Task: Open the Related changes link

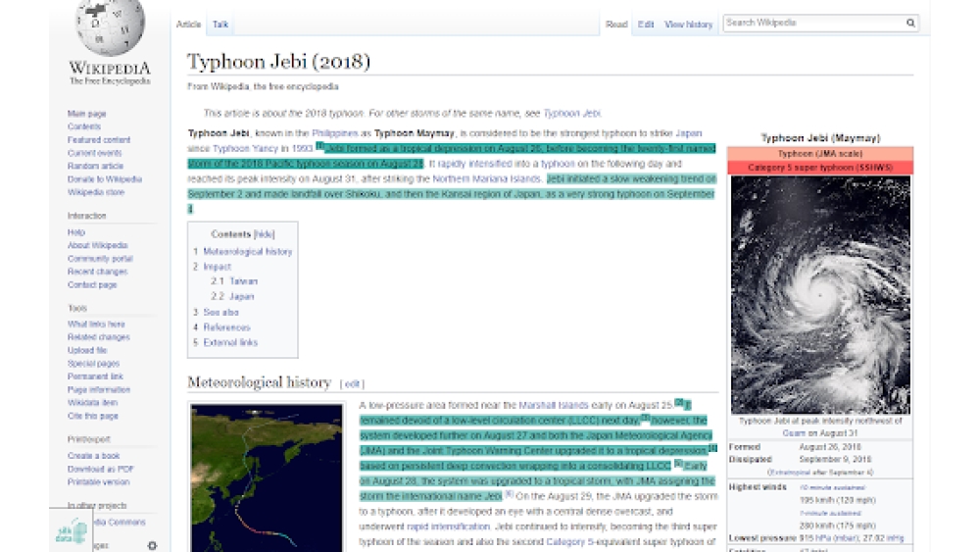Action: [x=99, y=337]
